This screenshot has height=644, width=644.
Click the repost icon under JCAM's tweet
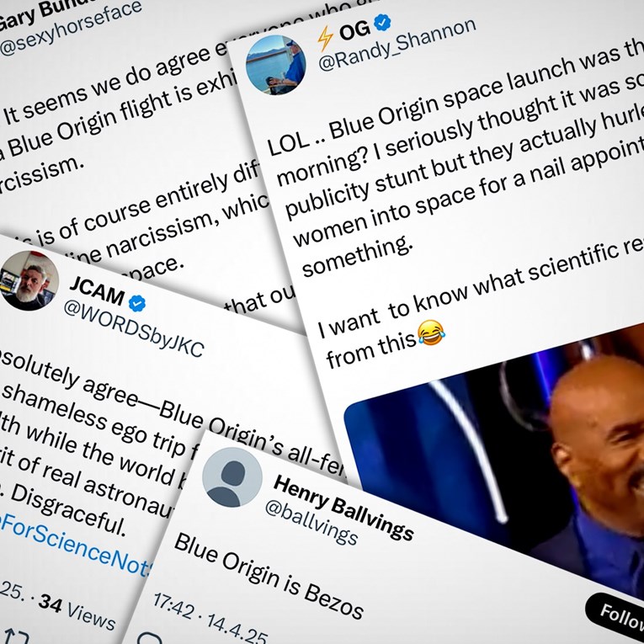pyautogui.click(x=17, y=636)
